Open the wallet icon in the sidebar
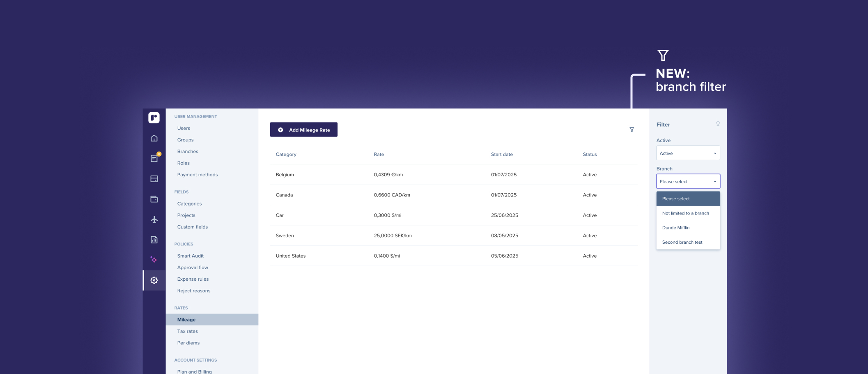The height and width of the screenshot is (374, 868). (154, 199)
